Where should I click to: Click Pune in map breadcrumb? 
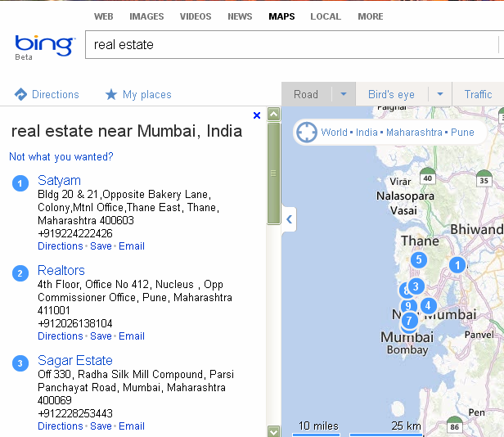pos(462,132)
